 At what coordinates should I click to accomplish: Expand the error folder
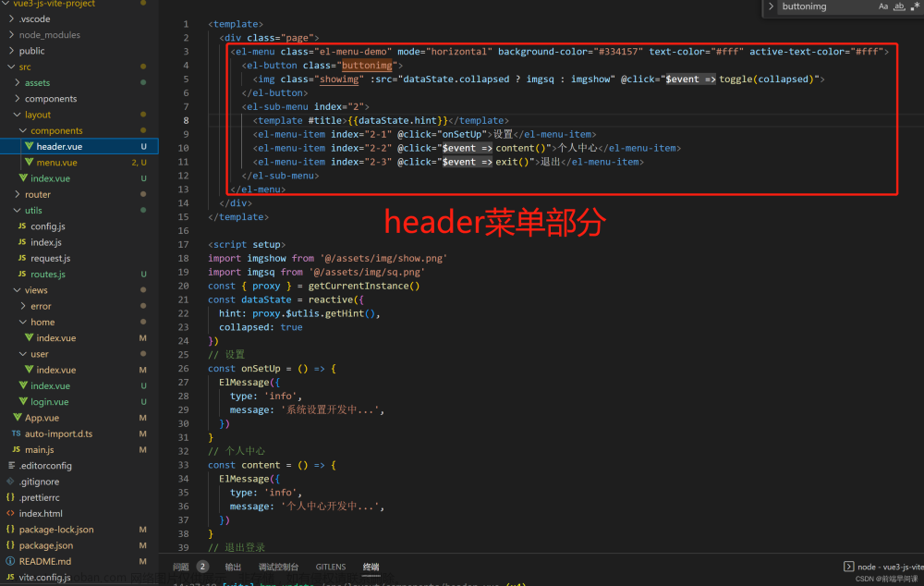click(23, 306)
